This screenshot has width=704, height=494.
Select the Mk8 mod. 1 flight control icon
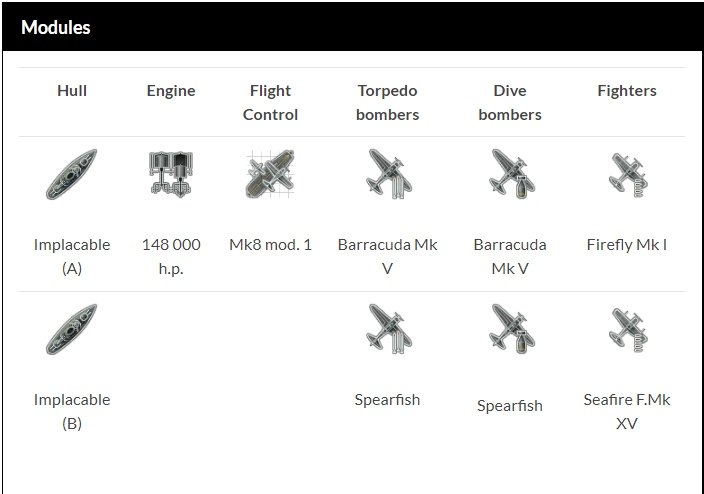tap(270, 174)
